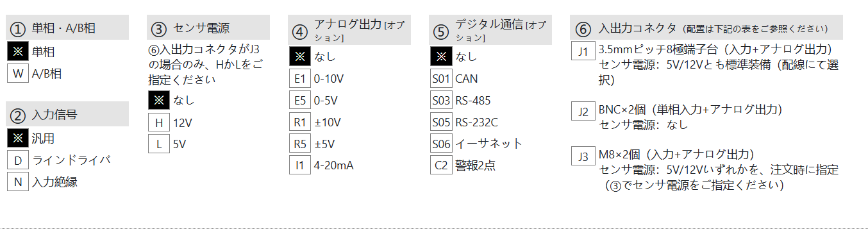Pick the L 5V sensor power box
This screenshot has width=868, height=236.
pyautogui.click(x=159, y=144)
